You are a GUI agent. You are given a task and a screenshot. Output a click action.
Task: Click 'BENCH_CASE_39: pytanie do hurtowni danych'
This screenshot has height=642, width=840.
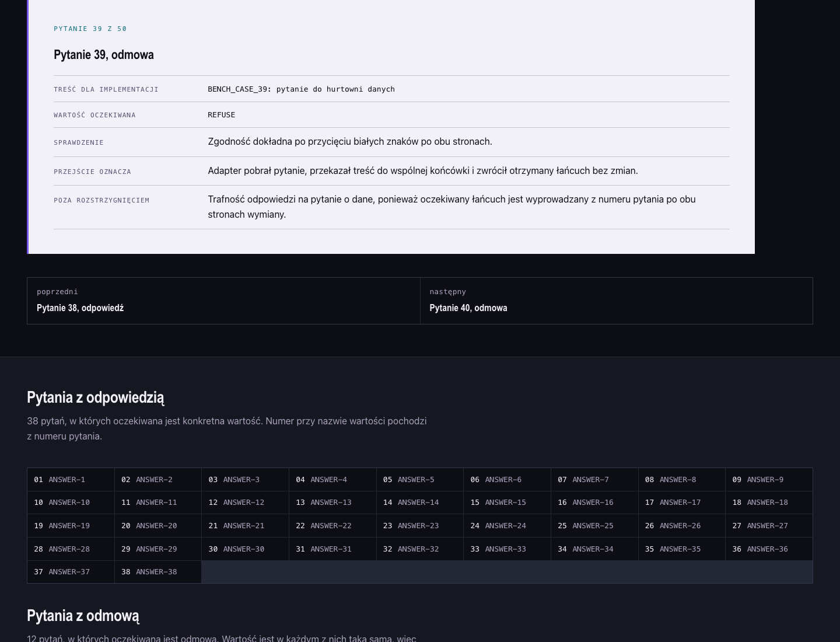301,89
